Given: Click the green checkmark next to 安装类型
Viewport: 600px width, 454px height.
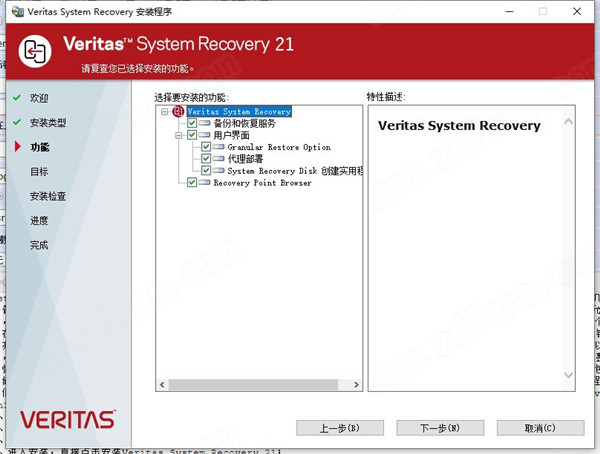Looking at the screenshot, I should (x=17, y=122).
